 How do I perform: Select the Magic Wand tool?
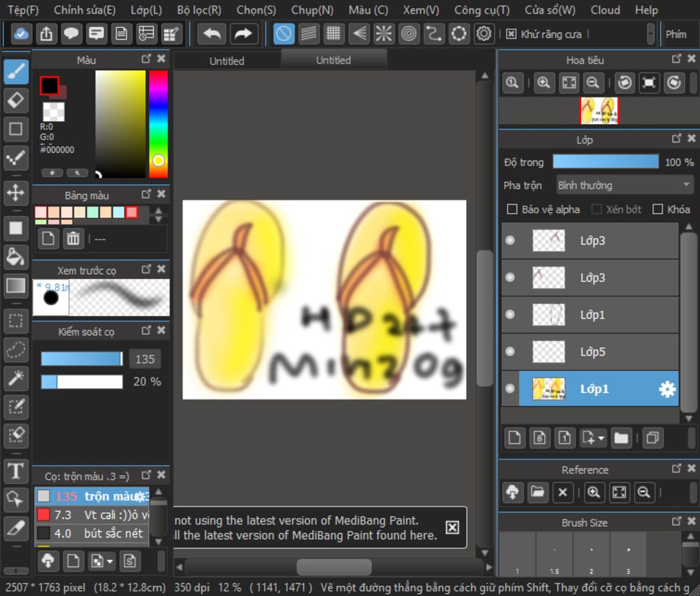click(x=16, y=378)
